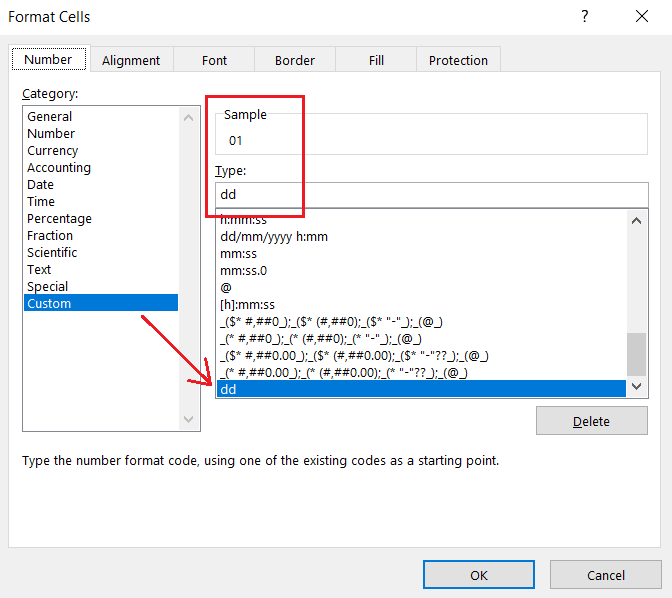Pick the Percentage category
The width and height of the screenshot is (672, 598).
[59, 219]
